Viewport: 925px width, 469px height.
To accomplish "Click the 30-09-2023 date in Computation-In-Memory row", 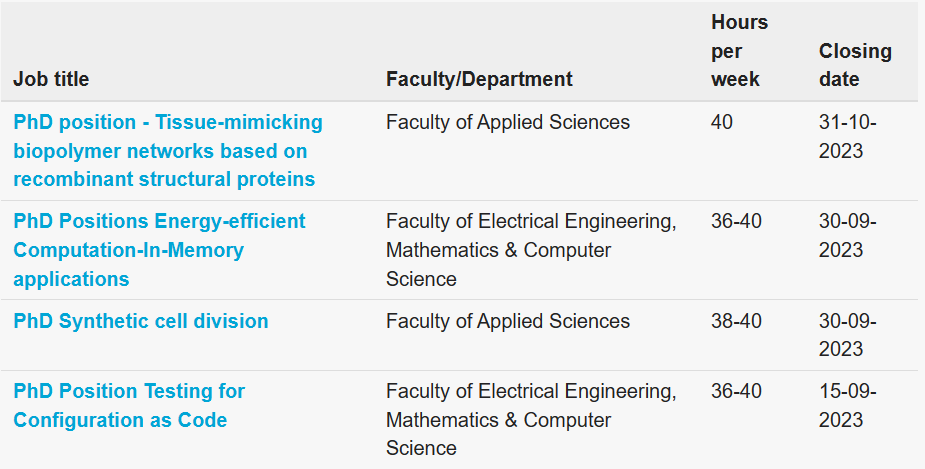I will 848,235.
